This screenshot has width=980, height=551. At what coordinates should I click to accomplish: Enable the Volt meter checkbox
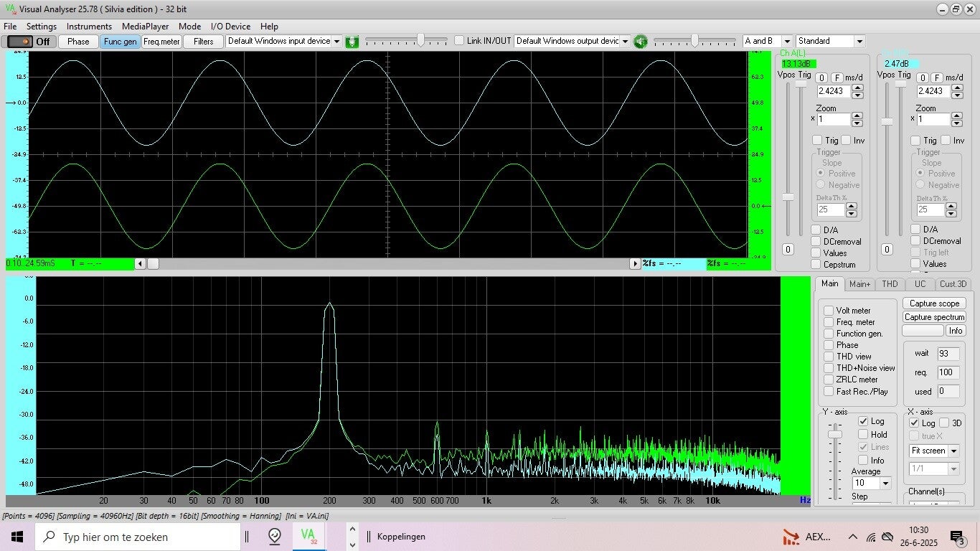[x=829, y=311]
